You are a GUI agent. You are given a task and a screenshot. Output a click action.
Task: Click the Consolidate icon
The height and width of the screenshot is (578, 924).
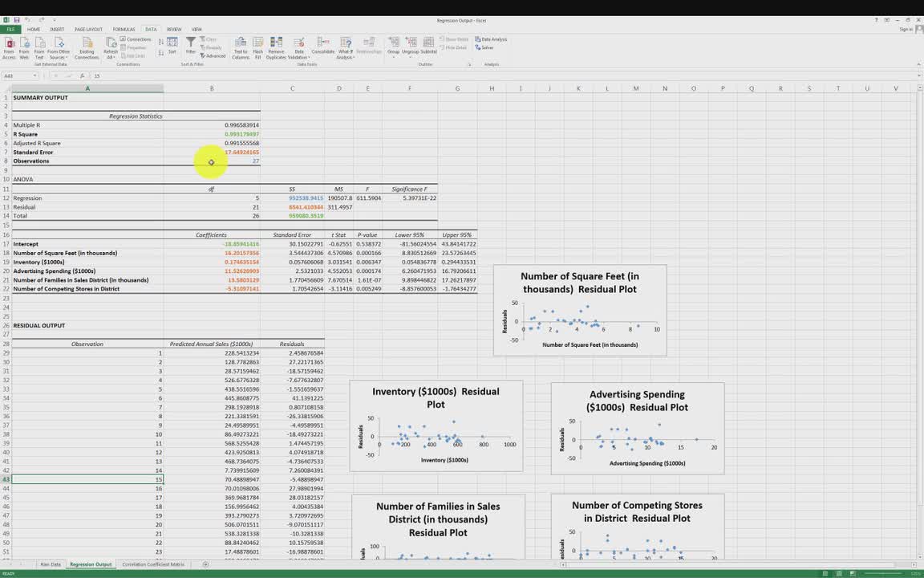click(323, 46)
